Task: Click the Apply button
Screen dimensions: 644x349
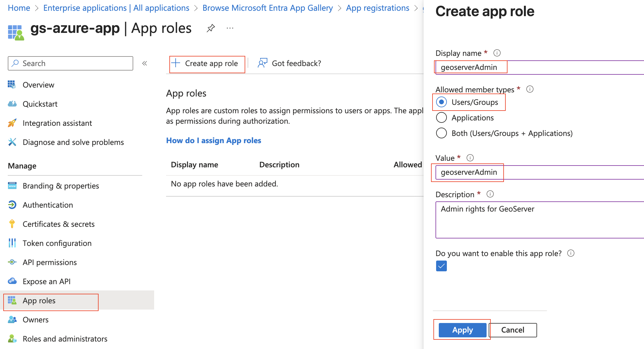Action: coord(462,330)
